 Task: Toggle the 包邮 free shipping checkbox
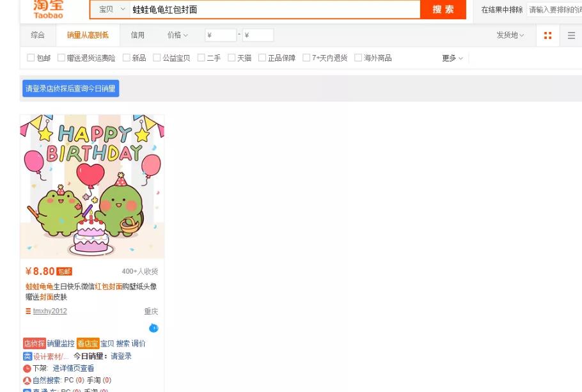click(31, 58)
